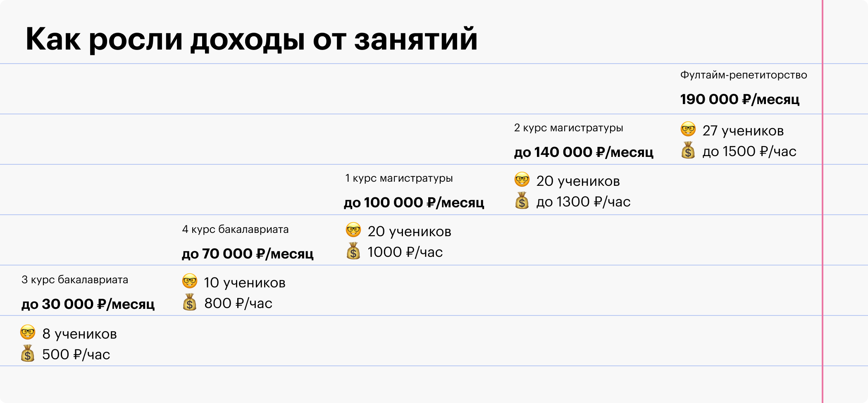The width and height of the screenshot is (868, 403).
Task: Click the money bag beside 500 ₽/час
Action: (x=28, y=353)
